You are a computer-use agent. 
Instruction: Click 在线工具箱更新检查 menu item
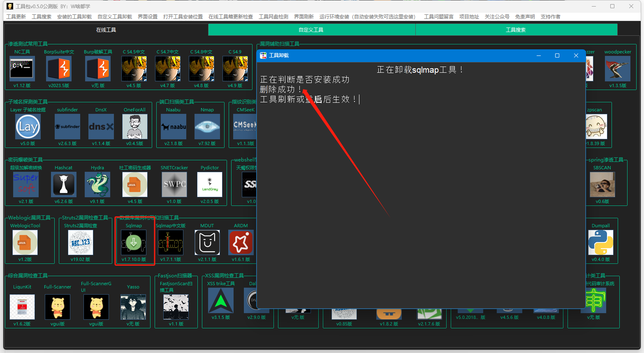(231, 17)
